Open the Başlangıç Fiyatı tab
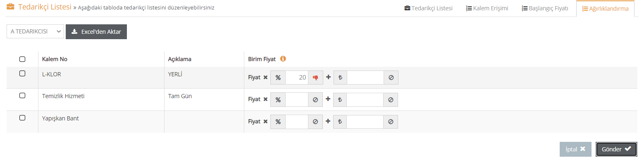Viewport: 644px width, 167px height. (x=545, y=8)
